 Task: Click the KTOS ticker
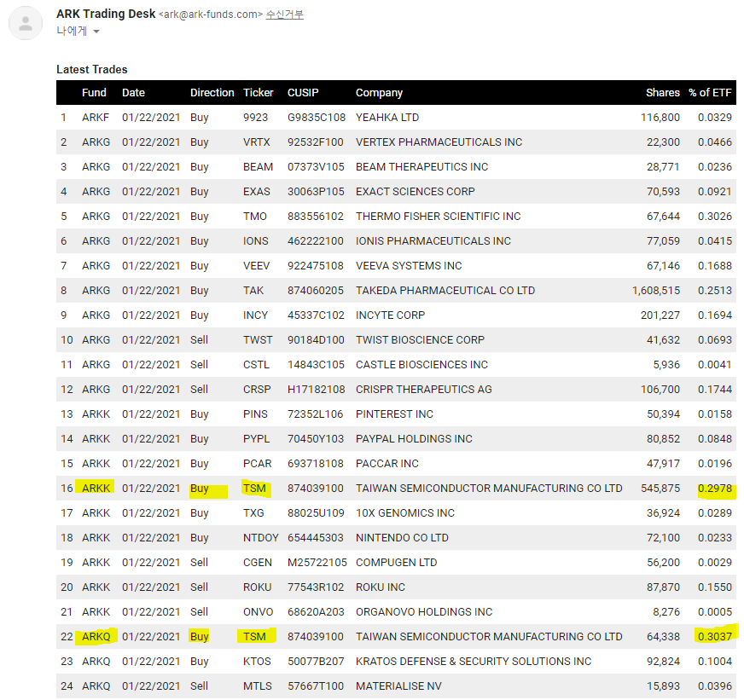point(257,661)
